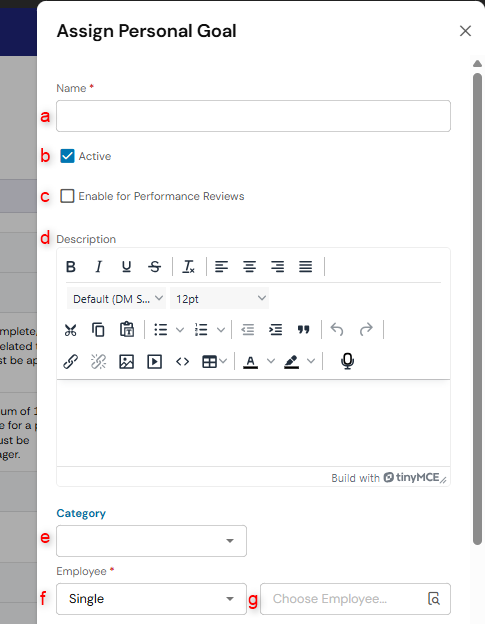Start dictation with the microphone icon
This screenshot has width=485, height=624.
[x=347, y=361]
